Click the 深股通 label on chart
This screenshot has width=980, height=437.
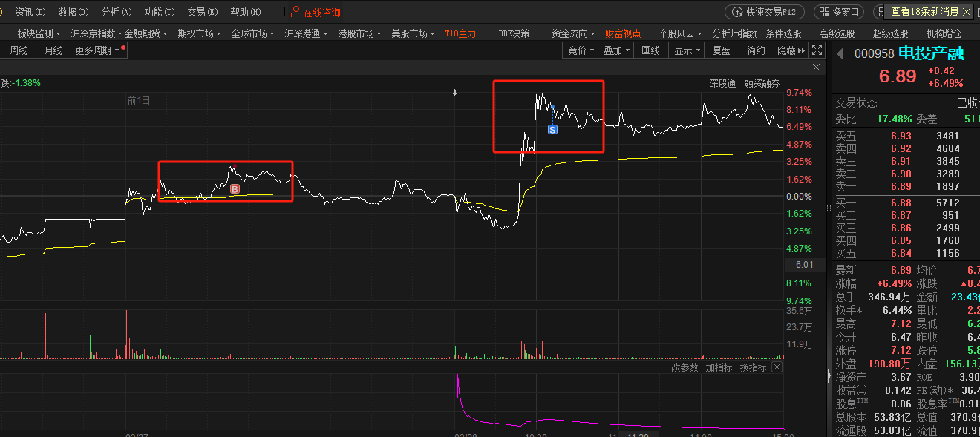click(x=722, y=83)
